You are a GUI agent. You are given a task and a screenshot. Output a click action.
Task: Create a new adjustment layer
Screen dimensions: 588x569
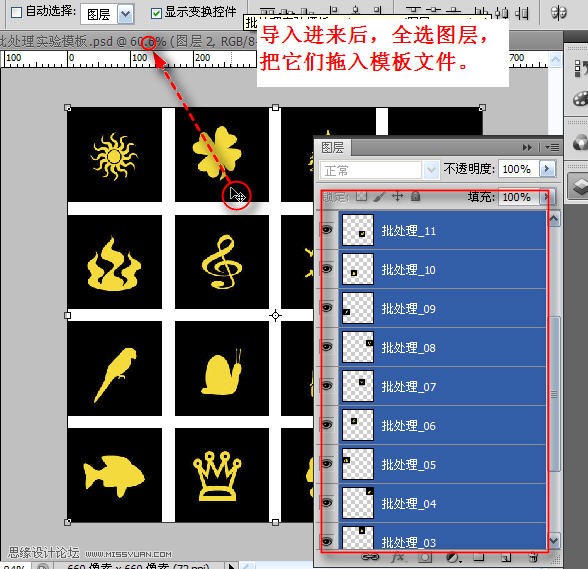click(x=453, y=558)
